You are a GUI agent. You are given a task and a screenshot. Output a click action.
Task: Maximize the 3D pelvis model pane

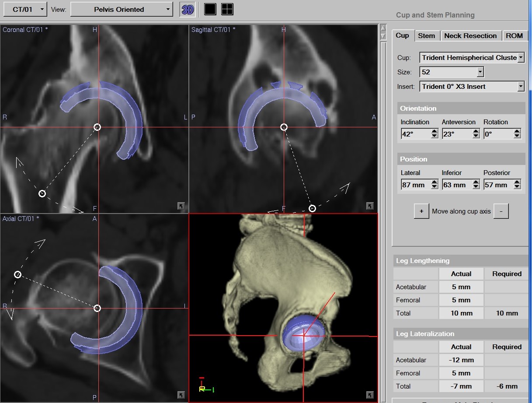click(x=370, y=395)
